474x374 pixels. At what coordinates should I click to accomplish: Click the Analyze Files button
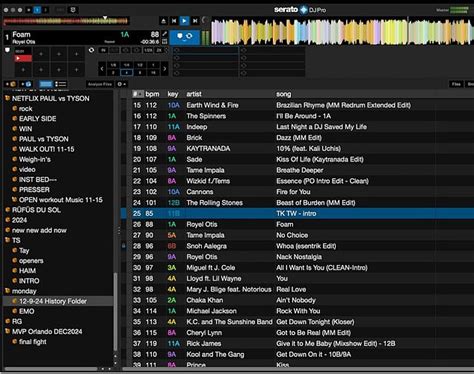point(100,84)
